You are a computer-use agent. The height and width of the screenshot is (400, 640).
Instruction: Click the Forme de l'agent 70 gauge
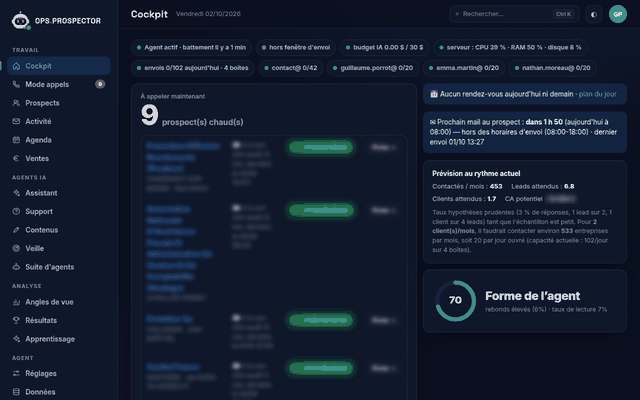point(455,300)
